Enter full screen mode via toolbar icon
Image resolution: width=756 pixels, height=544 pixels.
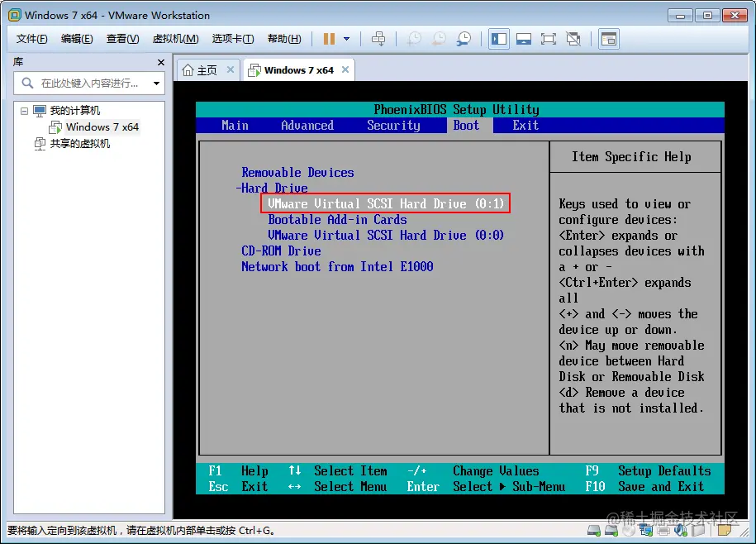point(548,39)
